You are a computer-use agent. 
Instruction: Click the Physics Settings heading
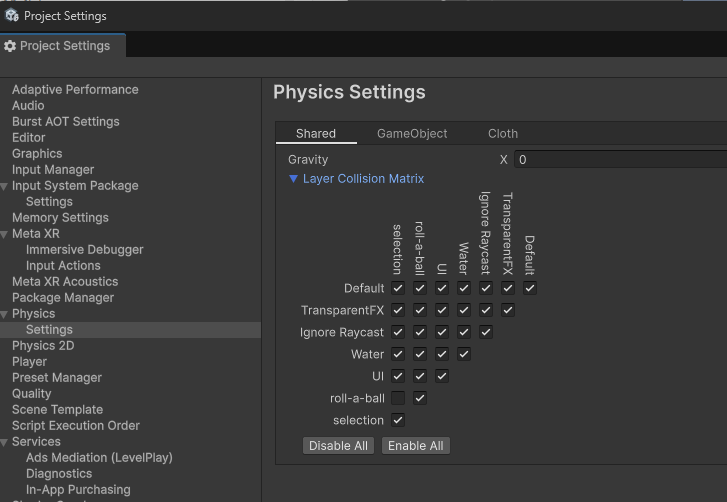[x=349, y=92]
